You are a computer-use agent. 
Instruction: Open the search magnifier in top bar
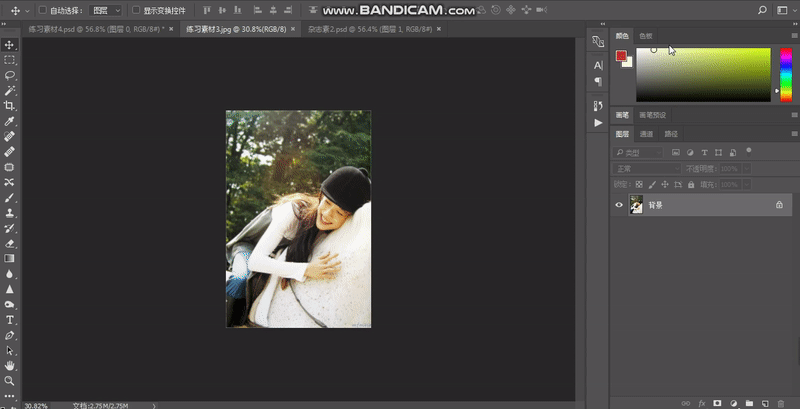(762, 9)
